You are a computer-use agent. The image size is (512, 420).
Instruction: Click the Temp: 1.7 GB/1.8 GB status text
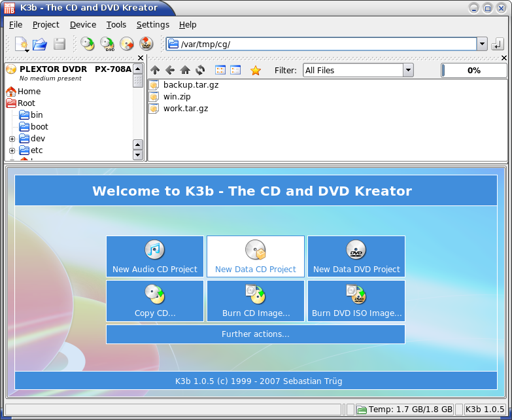(411, 410)
